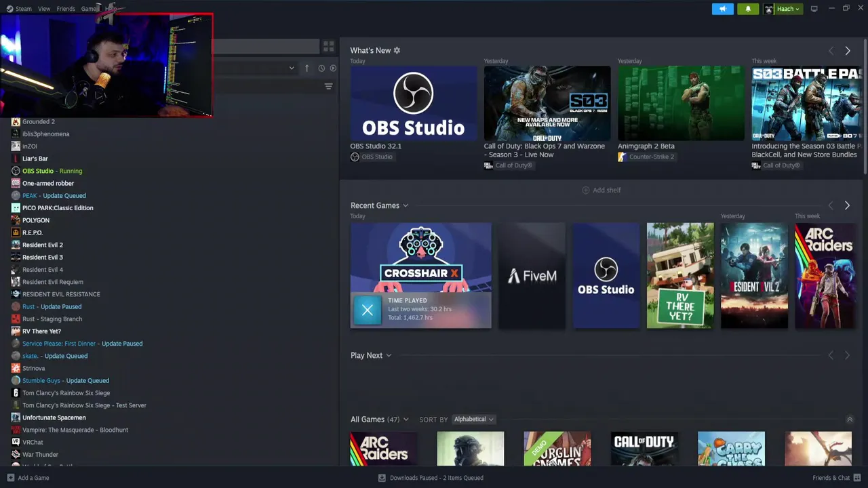
Task: Click the Call of Duty source link under Season 3 news
Action: 509,165
